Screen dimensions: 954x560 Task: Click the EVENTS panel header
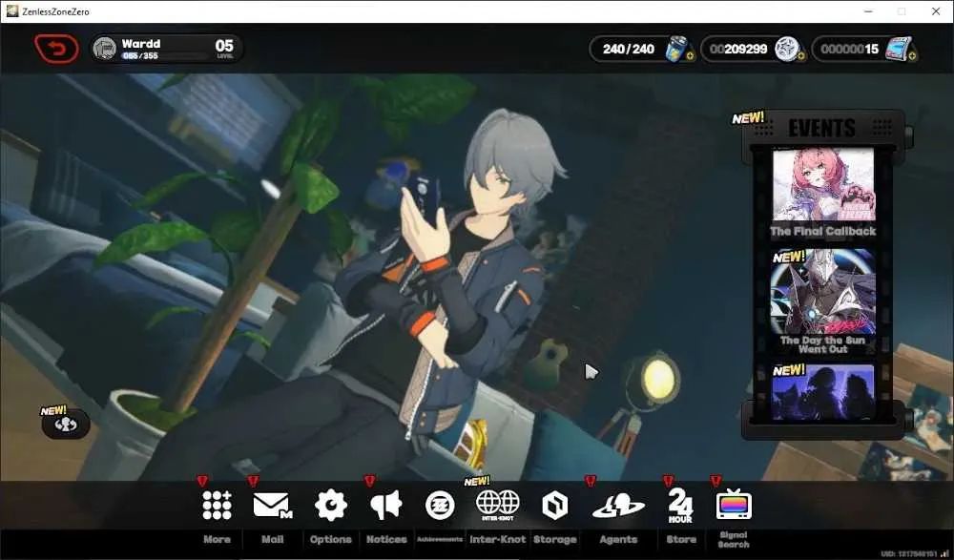tap(821, 128)
